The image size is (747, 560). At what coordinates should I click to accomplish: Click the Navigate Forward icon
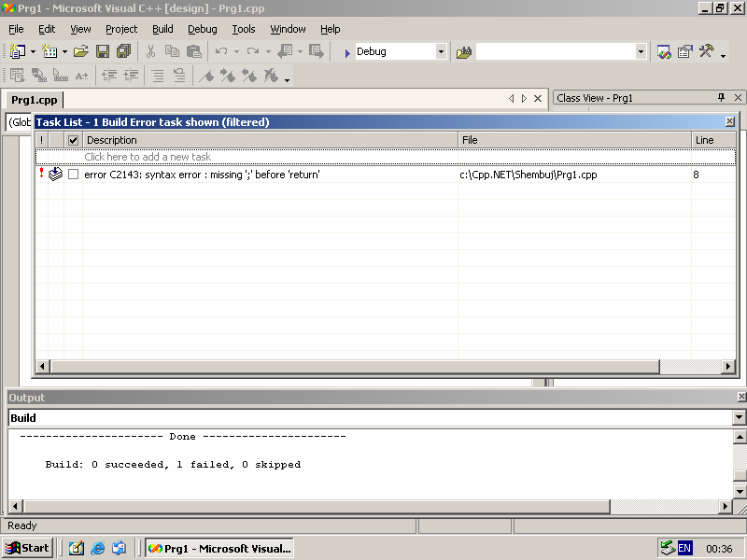pyautogui.click(x=317, y=51)
